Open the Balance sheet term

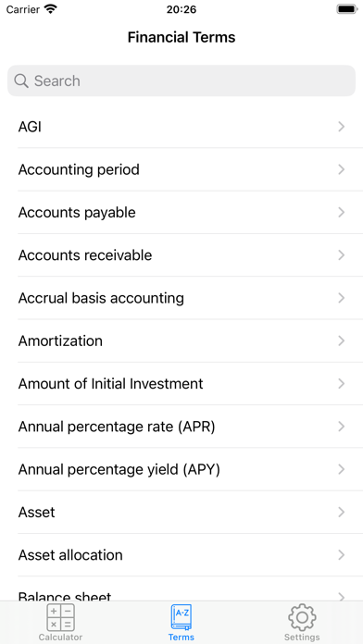[181, 589]
